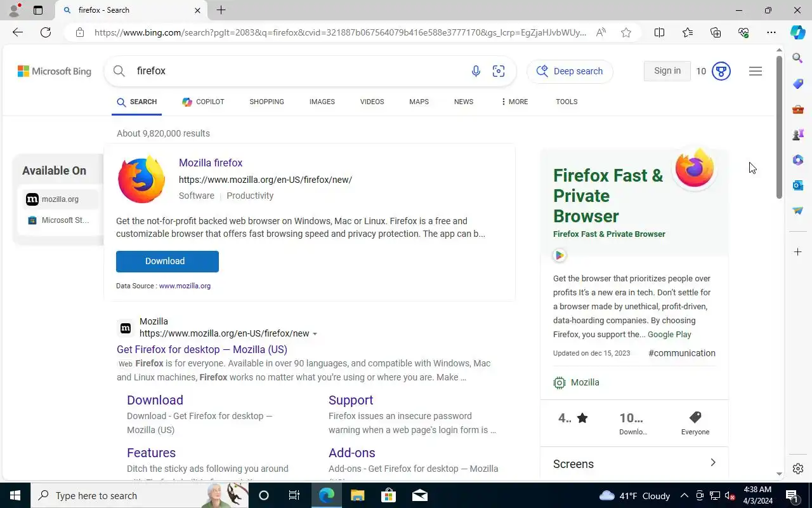Go back using the back arrow
Image resolution: width=812 pixels, height=508 pixels.
(18, 32)
